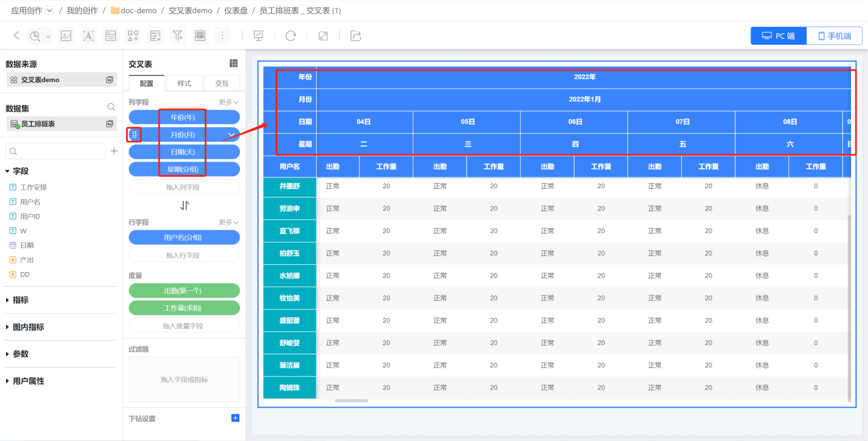Switch to 手机端 view
Screen dimensions: 868x441
(x=834, y=36)
